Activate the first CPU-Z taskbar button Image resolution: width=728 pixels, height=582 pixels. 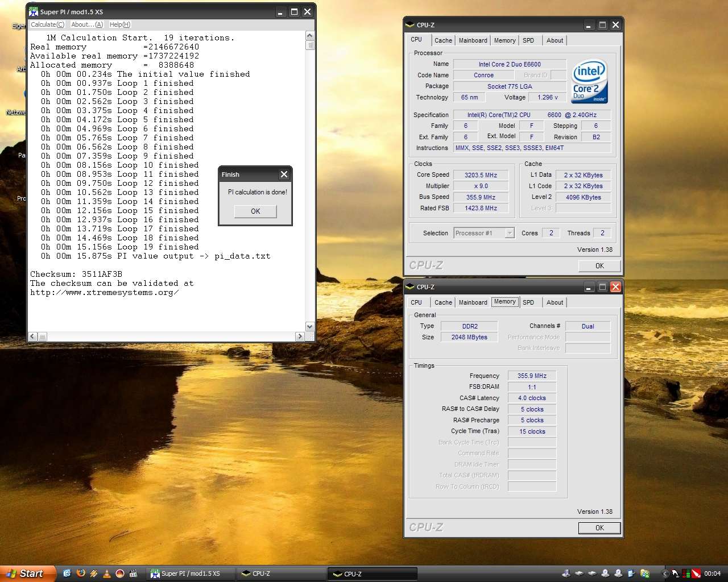coord(280,573)
